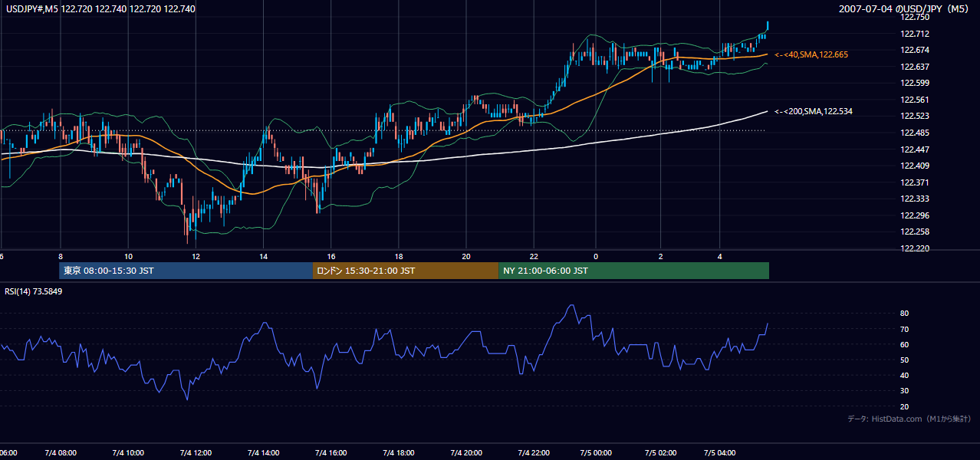Click the RSI 70 level label
The image size is (980, 460).
click(x=904, y=329)
